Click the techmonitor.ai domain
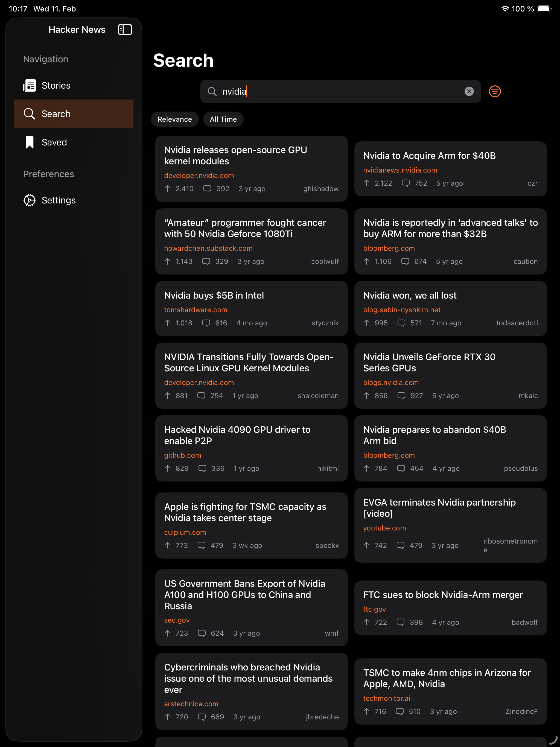This screenshot has height=747, width=560. (x=386, y=698)
